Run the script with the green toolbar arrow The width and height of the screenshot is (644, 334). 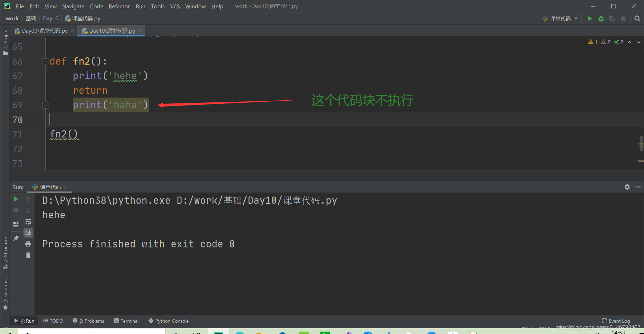point(590,19)
